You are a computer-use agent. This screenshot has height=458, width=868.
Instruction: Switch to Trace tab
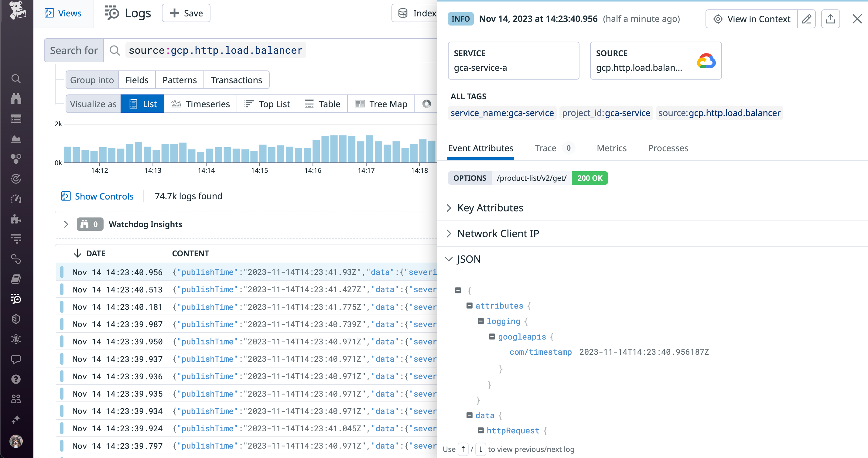pyautogui.click(x=555, y=148)
